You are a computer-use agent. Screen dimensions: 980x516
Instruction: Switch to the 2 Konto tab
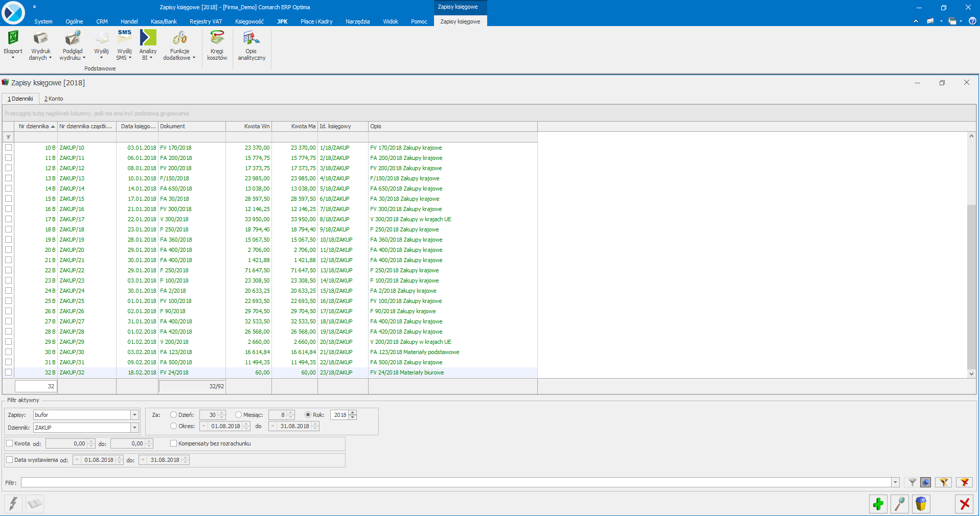click(x=54, y=99)
